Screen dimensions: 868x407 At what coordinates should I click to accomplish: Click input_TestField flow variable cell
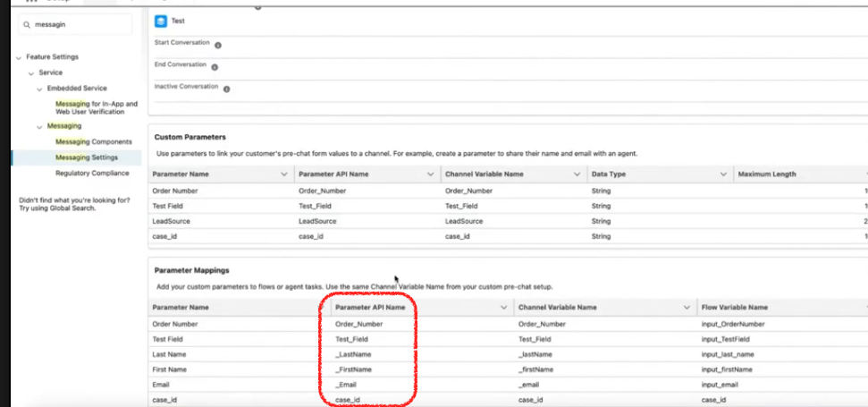726,339
